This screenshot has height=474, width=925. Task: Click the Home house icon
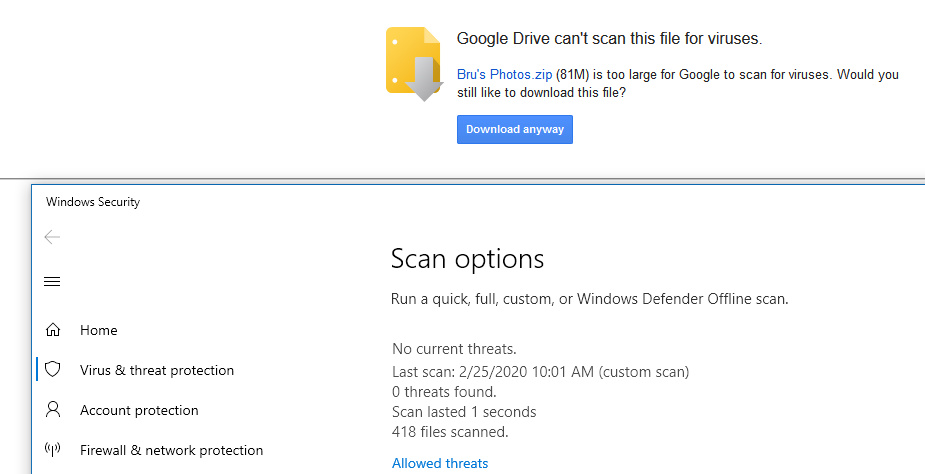pos(53,330)
